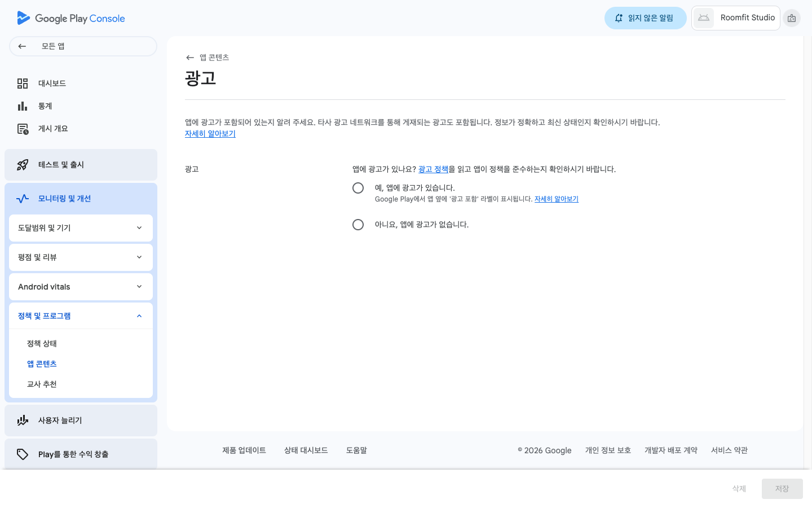
Task: Click the 광고 정책 link
Action: [433, 169]
